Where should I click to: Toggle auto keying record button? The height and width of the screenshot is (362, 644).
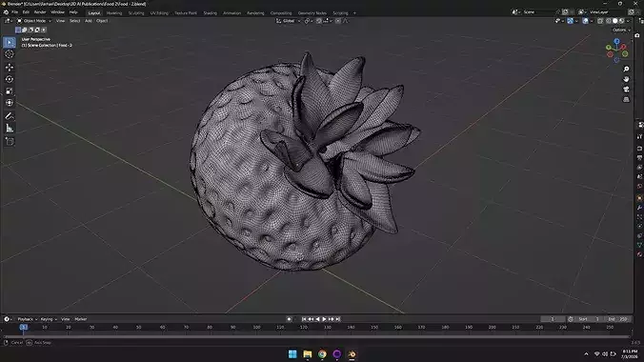[x=290, y=319]
